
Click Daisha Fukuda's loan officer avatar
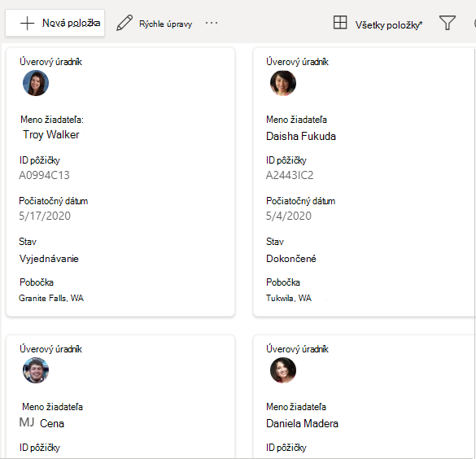(283, 83)
